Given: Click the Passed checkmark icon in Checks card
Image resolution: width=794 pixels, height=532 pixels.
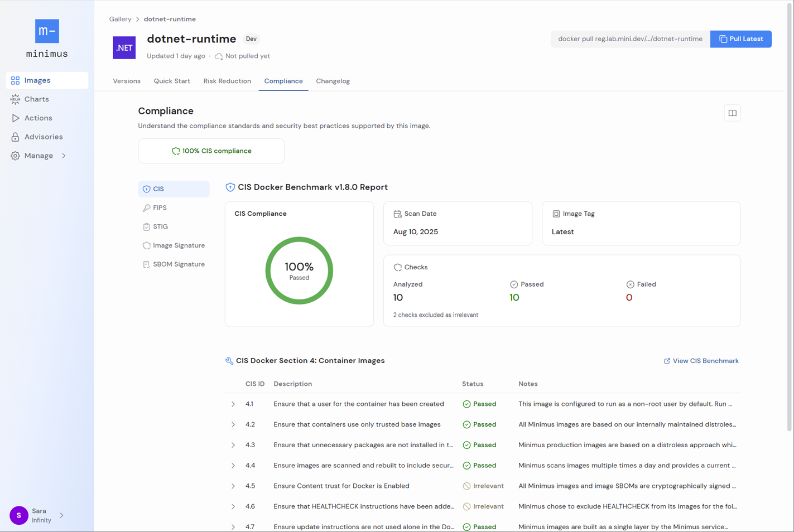Looking at the screenshot, I should (x=514, y=284).
